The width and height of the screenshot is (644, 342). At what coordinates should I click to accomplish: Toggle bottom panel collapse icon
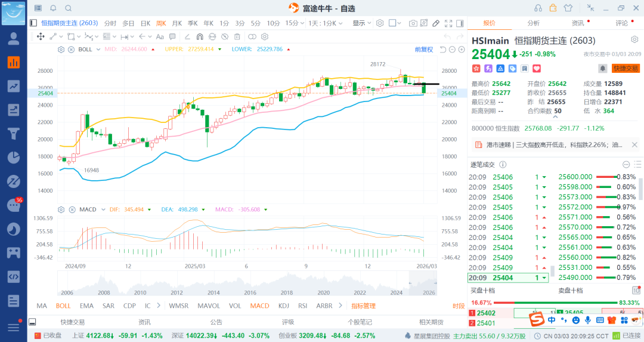[x=32, y=322]
